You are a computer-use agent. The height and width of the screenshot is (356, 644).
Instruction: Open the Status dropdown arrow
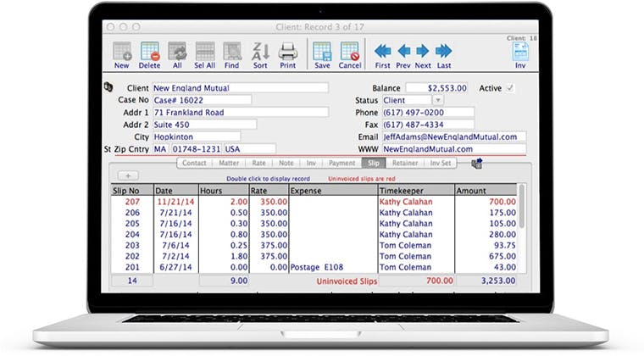(x=438, y=100)
